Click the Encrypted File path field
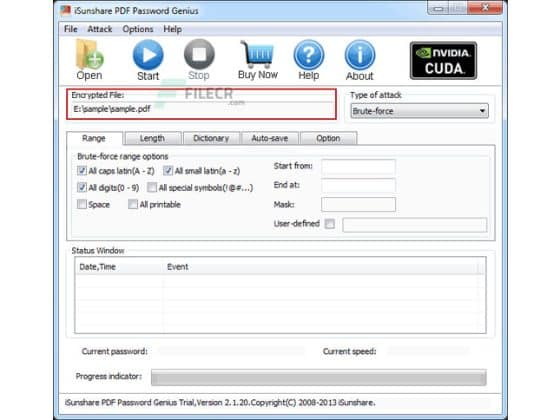560x420 pixels. pyautogui.click(x=201, y=109)
